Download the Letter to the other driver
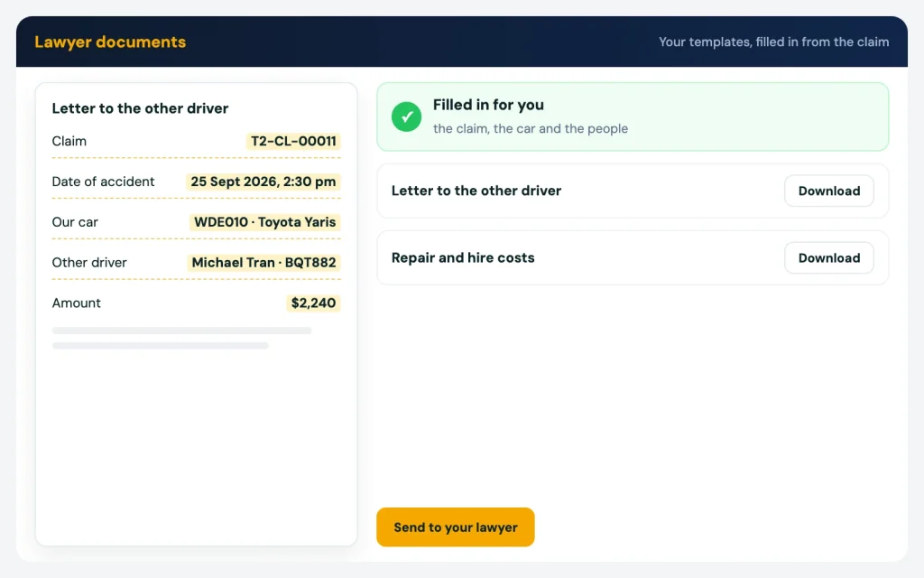The image size is (924, 578). point(828,191)
